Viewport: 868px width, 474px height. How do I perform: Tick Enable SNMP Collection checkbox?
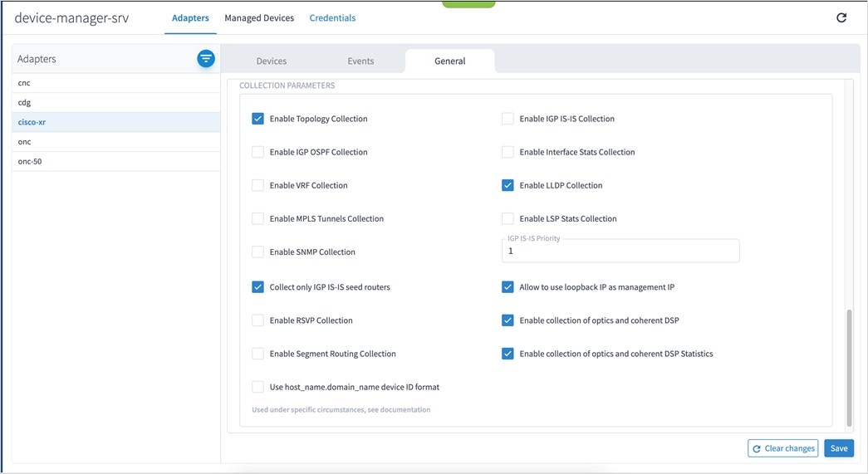click(x=257, y=252)
